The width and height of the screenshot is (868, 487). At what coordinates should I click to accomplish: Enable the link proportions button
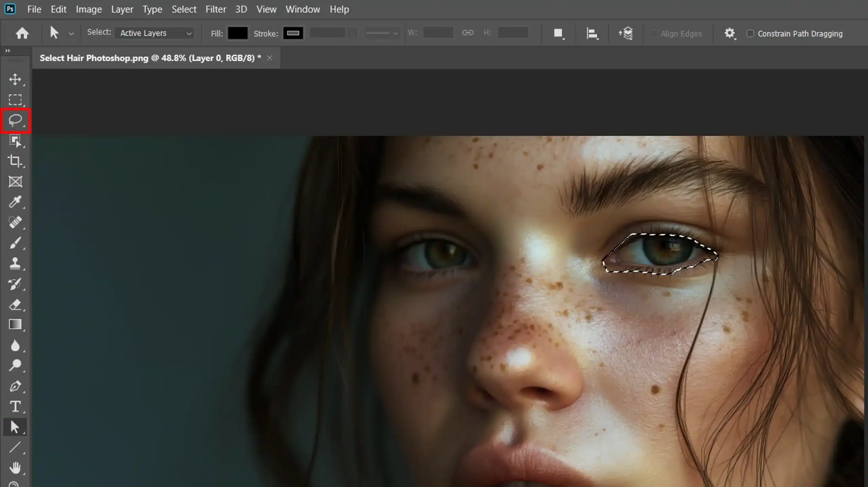[467, 33]
